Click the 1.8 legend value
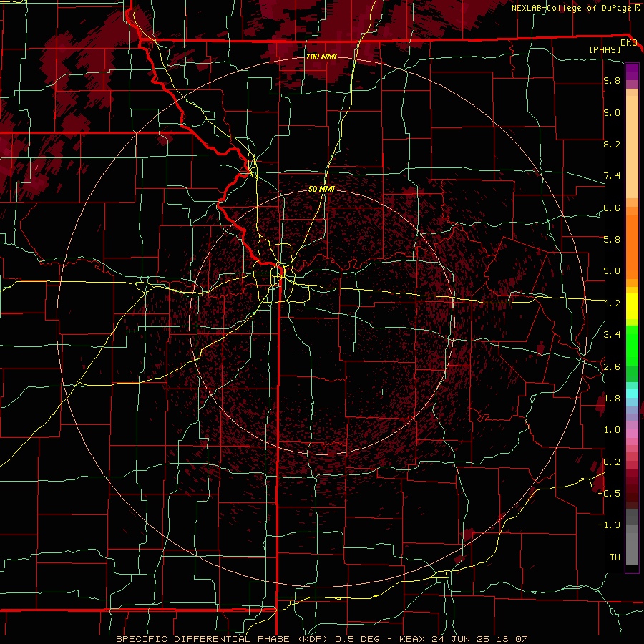The image size is (644, 644). pos(612,399)
